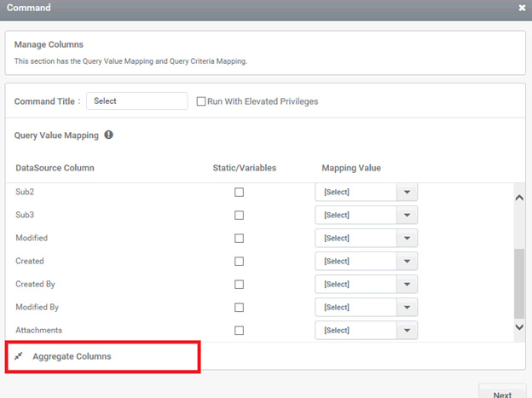Screen dimensions: 532x398
Task: Close the Command dialog with the X icon
Action: (522, 8)
